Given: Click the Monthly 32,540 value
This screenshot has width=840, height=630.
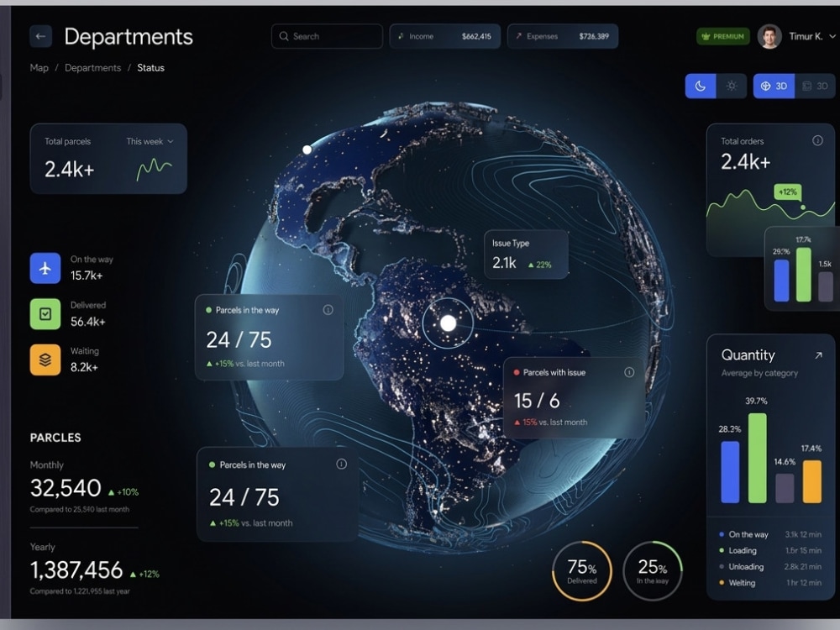Looking at the screenshot, I should 66,488.
